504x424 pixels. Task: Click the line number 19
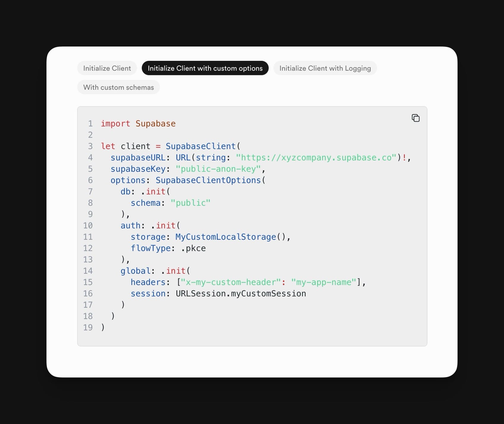[88, 327]
